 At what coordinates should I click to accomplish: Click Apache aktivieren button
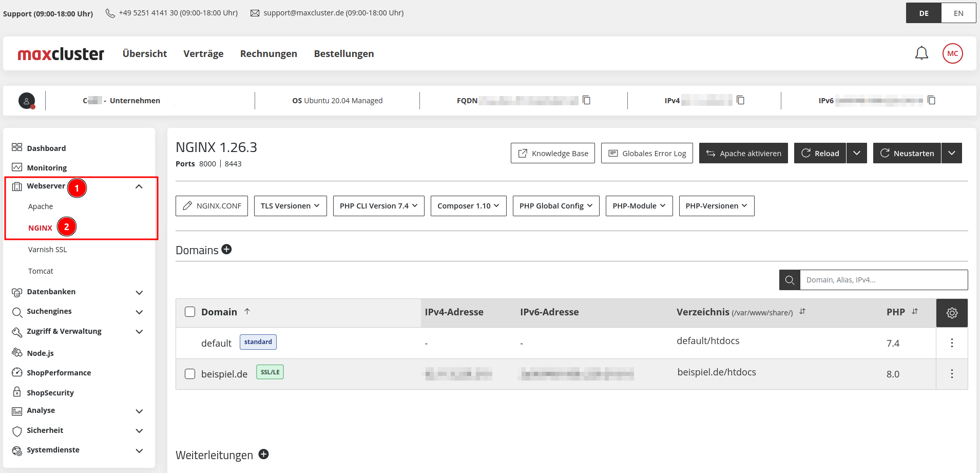point(743,153)
